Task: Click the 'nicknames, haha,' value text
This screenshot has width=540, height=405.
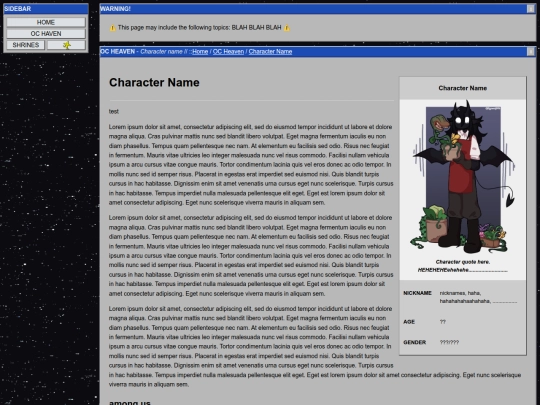Action: click(460, 293)
